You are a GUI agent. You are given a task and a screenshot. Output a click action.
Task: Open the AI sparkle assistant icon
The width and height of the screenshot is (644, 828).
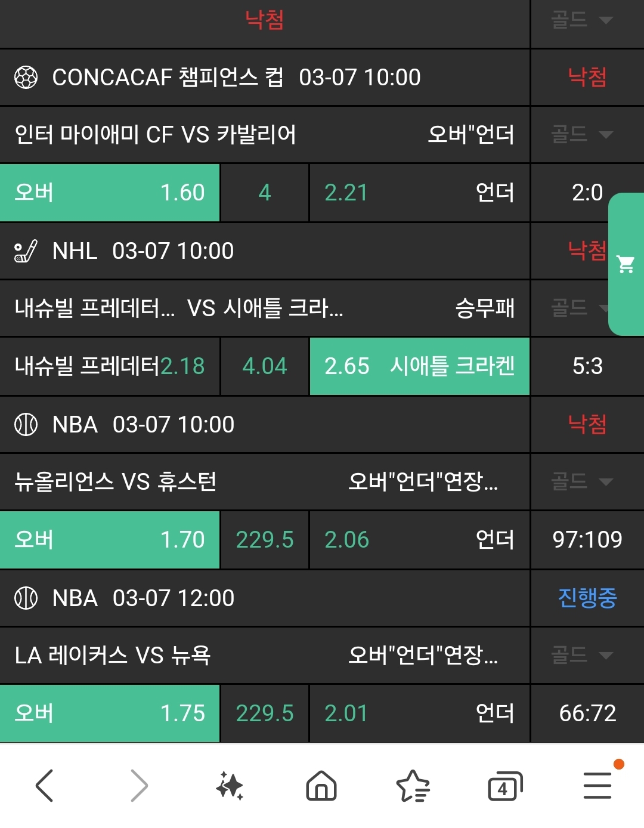[230, 785]
